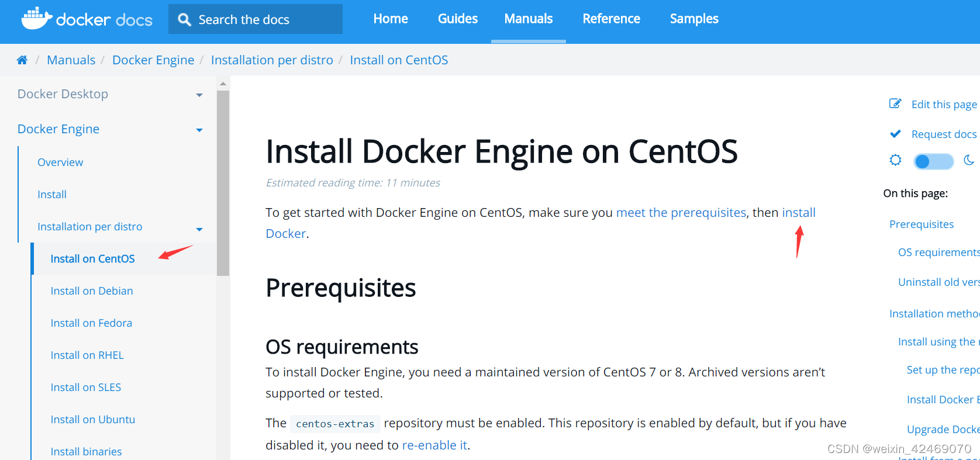Jump to Set up the repository entry
Image resolution: width=980 pixels, height=460 pixels.
943,370
